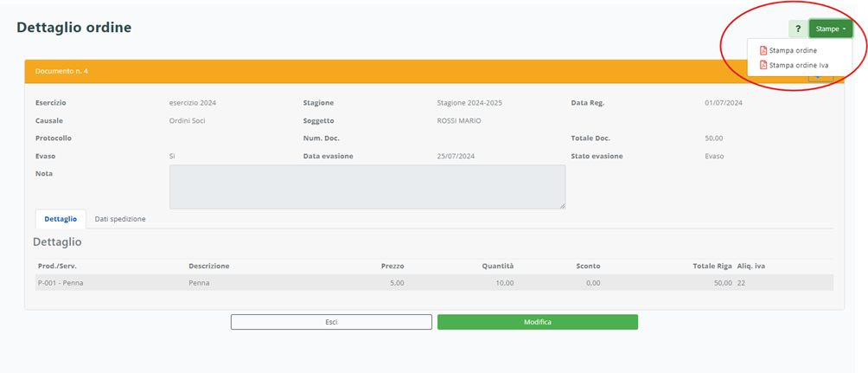Choose Stampa ordine from the menu
This screenshot has width=868, height=373.
(x=793, y=50)
